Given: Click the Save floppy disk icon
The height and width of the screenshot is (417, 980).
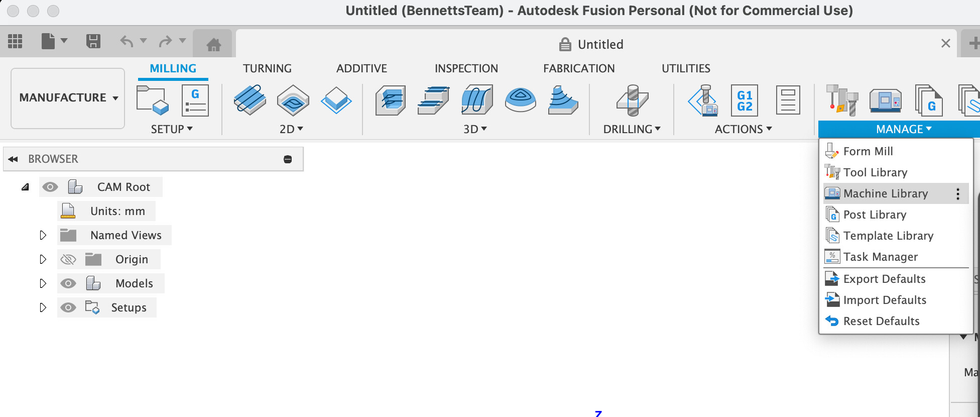Looking at the screenshot, I should [93, 41].
